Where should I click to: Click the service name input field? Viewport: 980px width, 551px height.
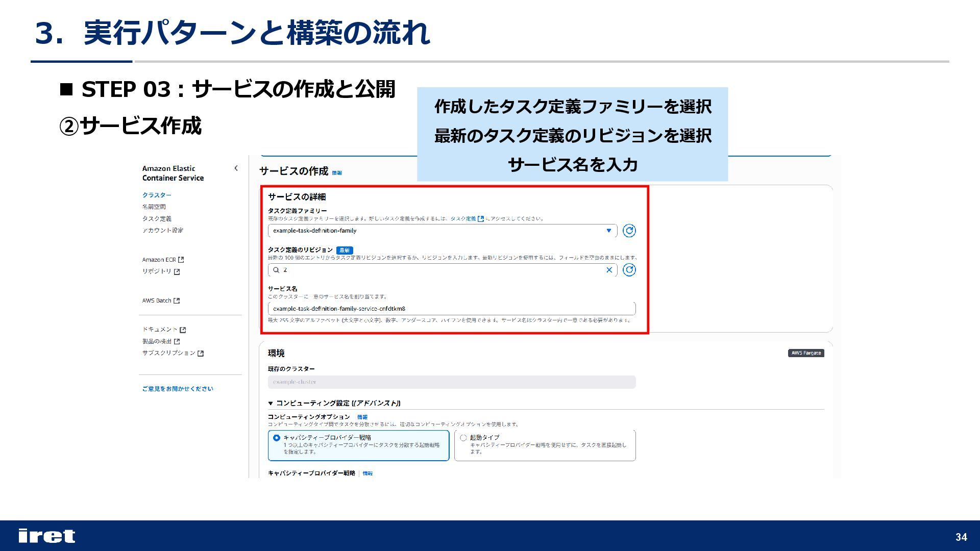coord(452,309)
